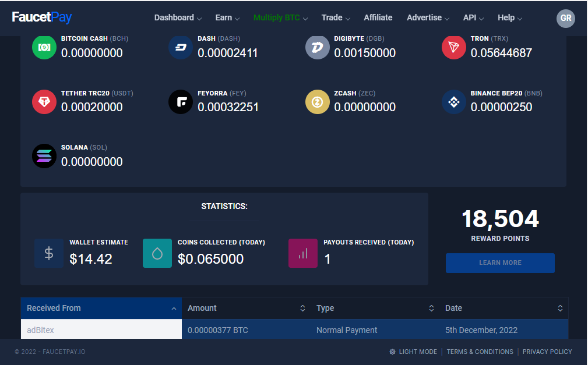Expand the Trade dropdown menu
This screenshot has width=588, height=365.
336,17
